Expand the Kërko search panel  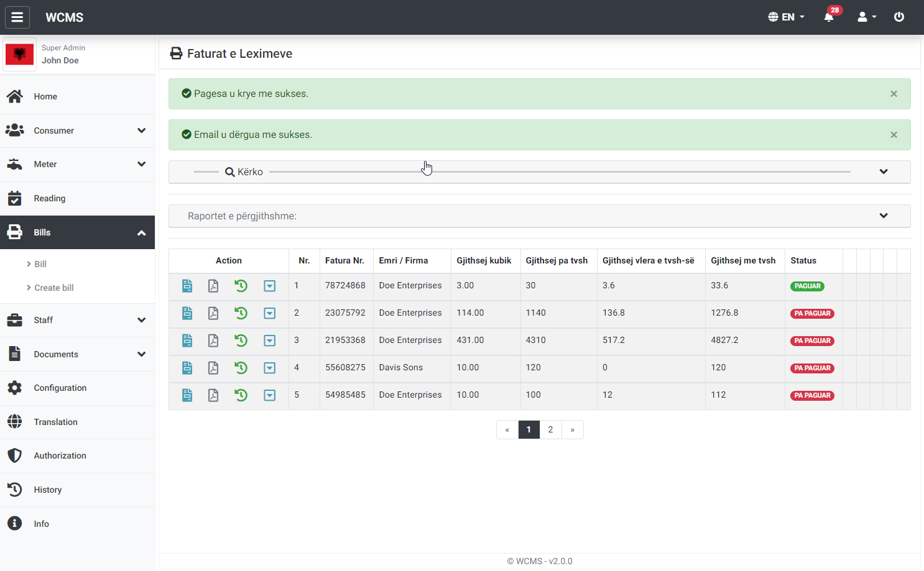(539, 172)
